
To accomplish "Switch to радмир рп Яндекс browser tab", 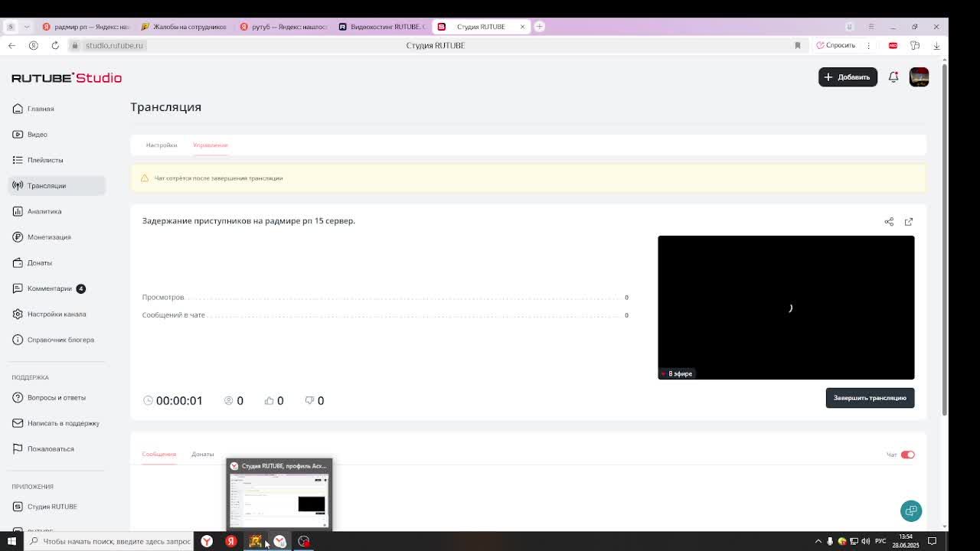I will pyautogui.click(x=87, y=27).
